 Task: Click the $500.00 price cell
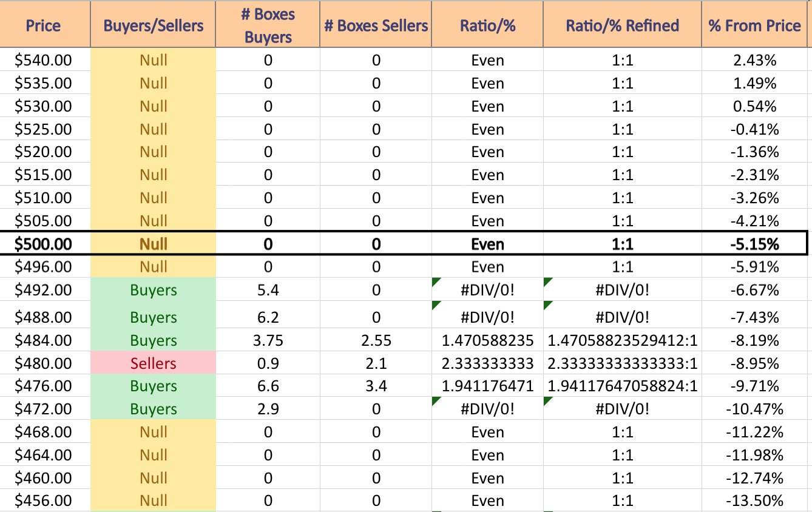(x=44, y=244)
